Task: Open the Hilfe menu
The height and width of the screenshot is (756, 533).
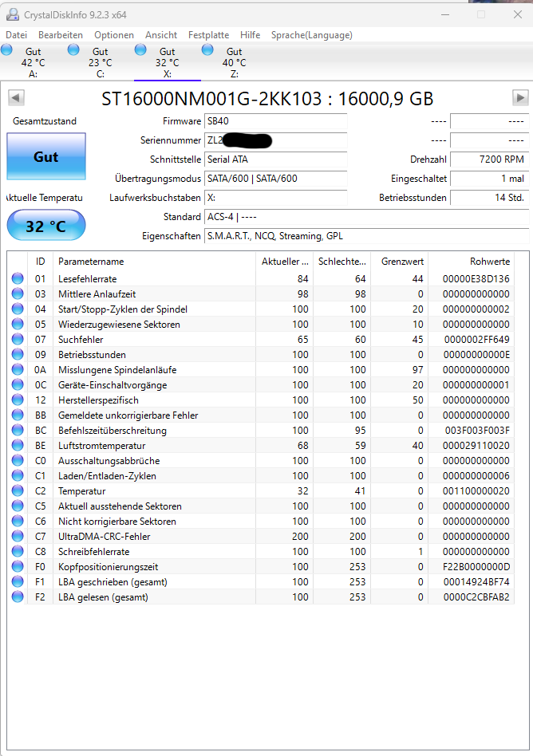Action: tap(250, 35)
